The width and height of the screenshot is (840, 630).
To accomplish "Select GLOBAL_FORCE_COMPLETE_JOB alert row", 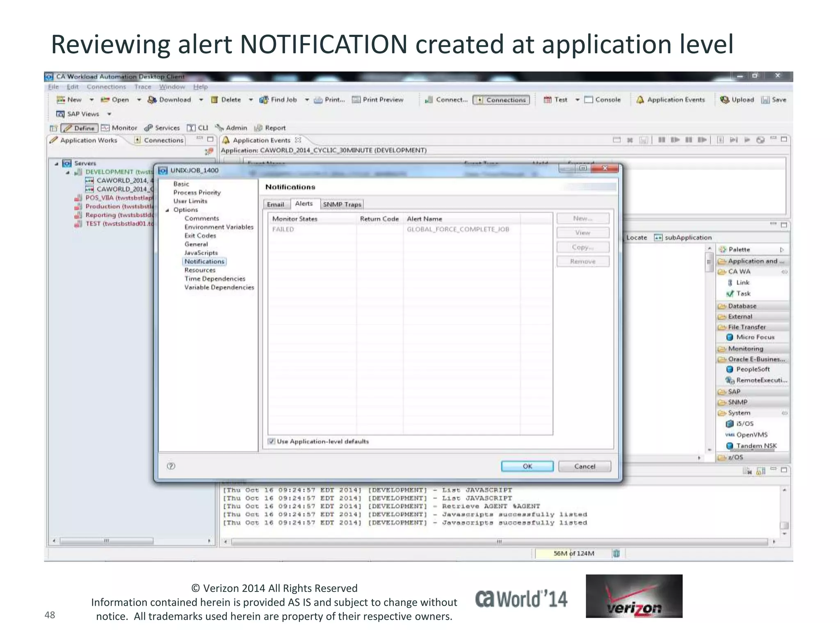I will [x=410, y=229].
